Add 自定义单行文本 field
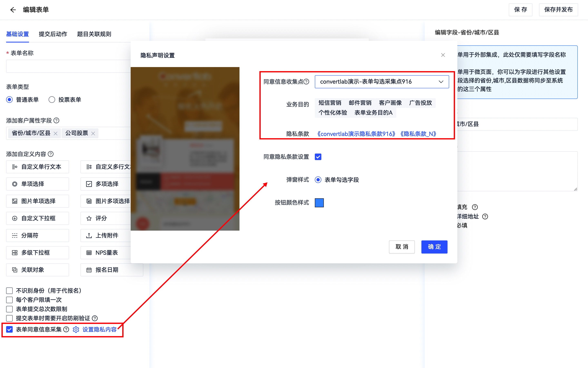 click(37, 167)
